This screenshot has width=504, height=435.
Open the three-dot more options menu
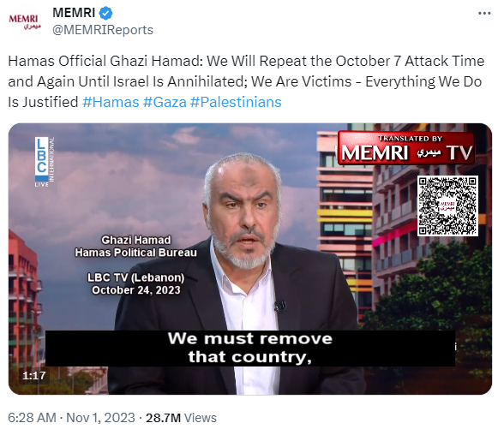point(484,14)
